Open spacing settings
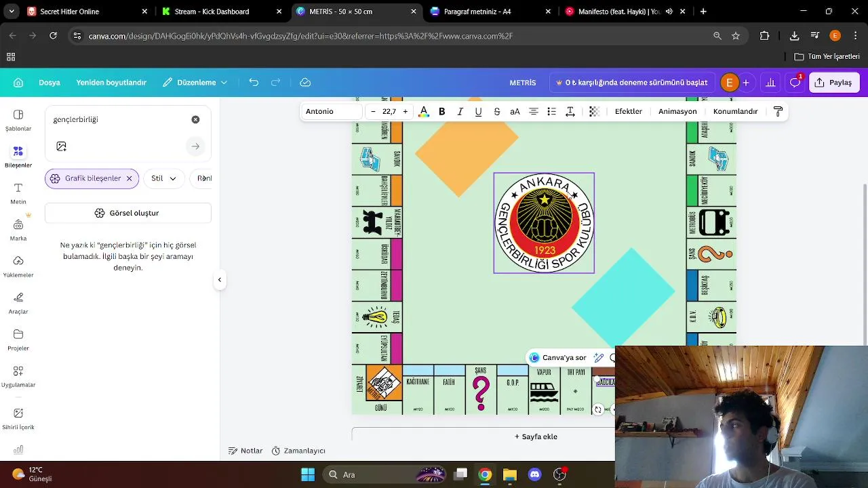The image size is (868, 488). [x=570, y=111]
